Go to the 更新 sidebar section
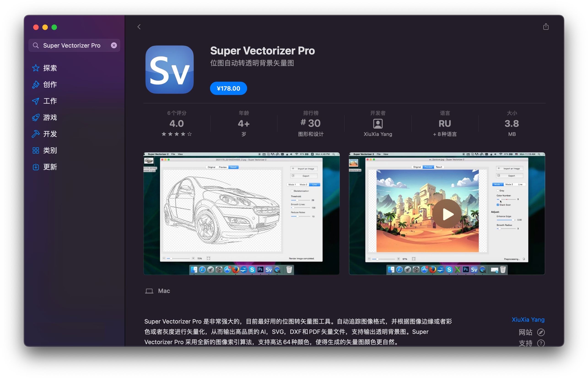Viewport: 588px width, 378px height. 50,167
